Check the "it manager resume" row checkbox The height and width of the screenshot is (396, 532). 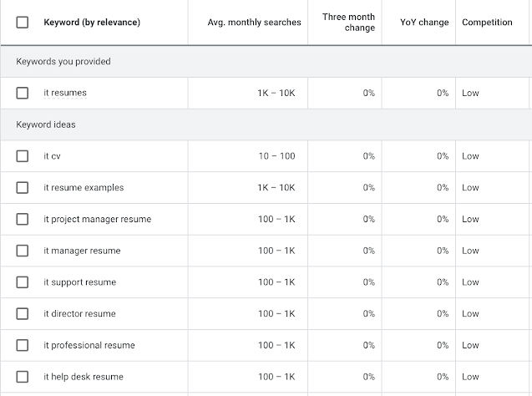(x=23, y=251)
